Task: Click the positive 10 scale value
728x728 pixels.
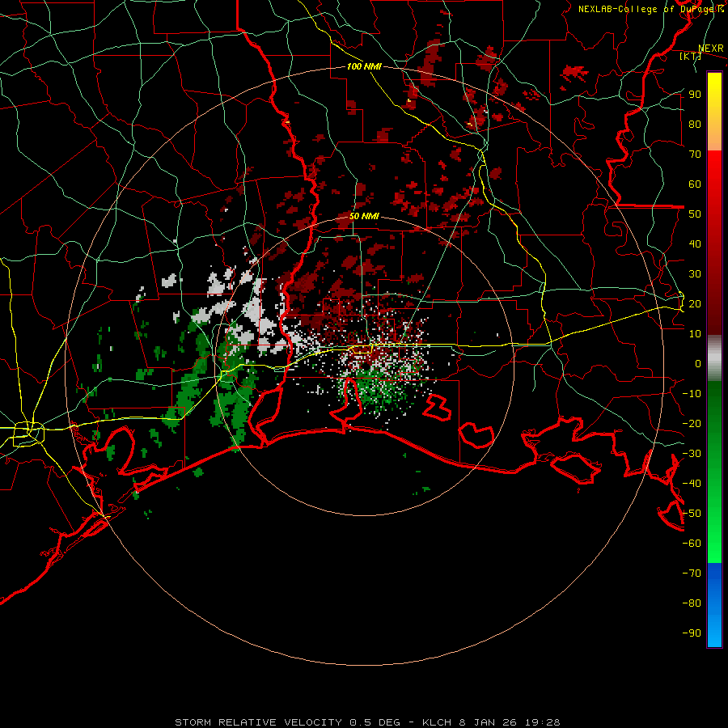Action: tap(695, 334)
